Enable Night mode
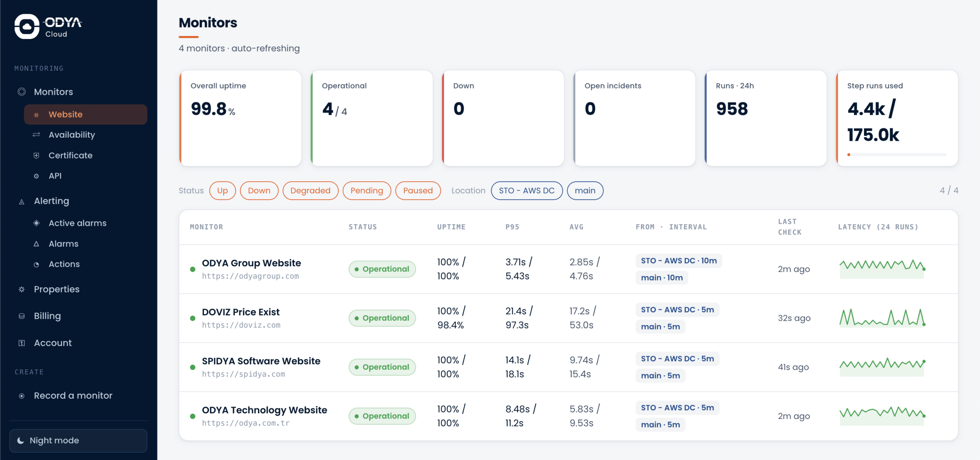Viewport: 980px width, 460px height. coord(78,440)
